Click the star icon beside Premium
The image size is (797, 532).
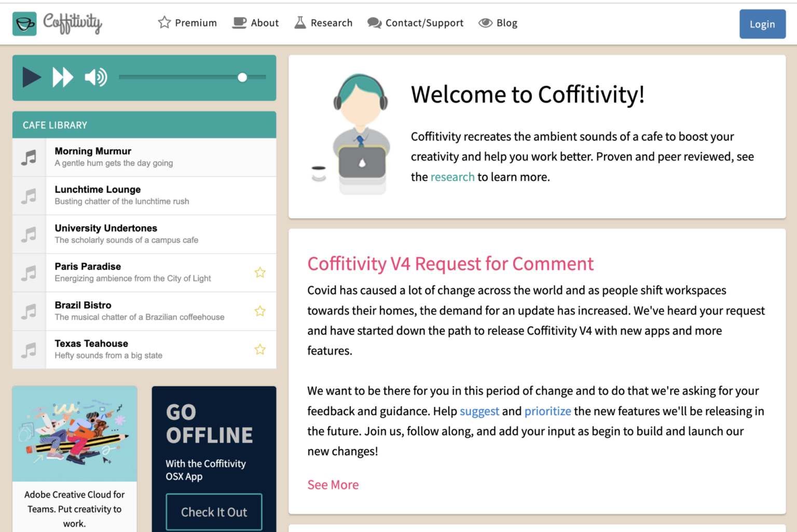[163, 22]
